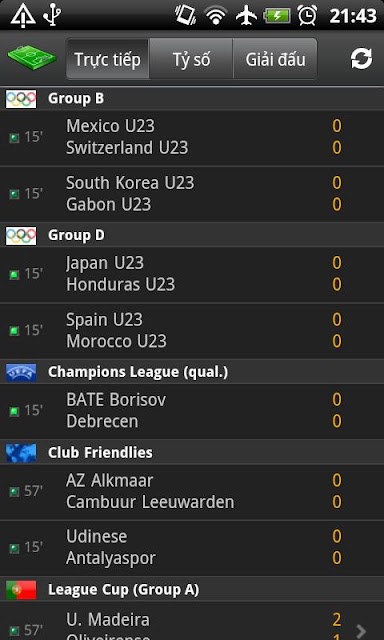Tap the Wi-Fi icon in status bar
This screenshot has height=640, width=384.
click(x=216, y=16)
